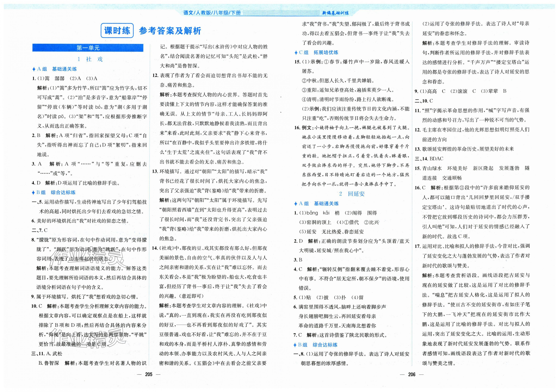Screen dimensions: 559x392
Task: Click header text 语文/人教版/八年级/下册
Action: pos(212,13)
